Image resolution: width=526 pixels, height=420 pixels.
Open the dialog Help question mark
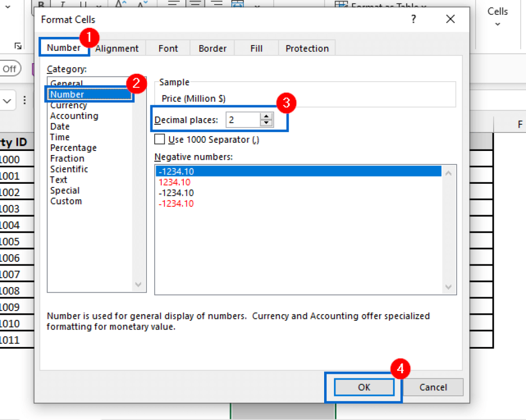pyautogui.click(x=413, y=19)
